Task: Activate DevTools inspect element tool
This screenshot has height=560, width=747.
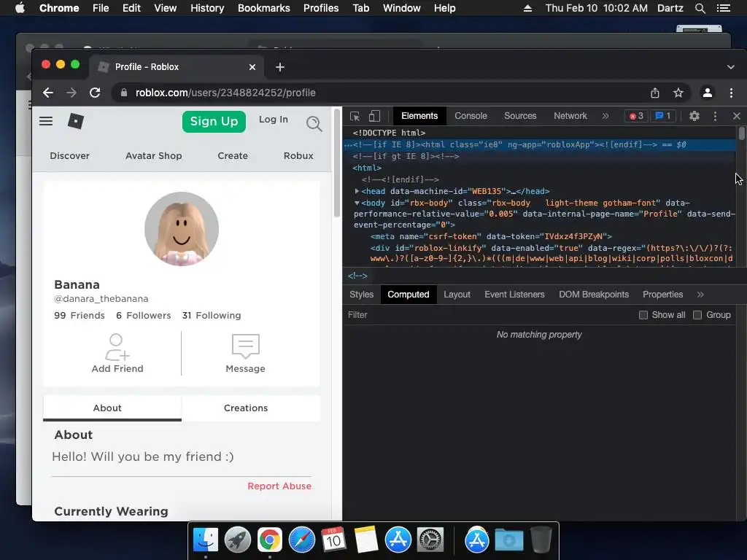Action: pyautogui.click(x=355, y=116)
